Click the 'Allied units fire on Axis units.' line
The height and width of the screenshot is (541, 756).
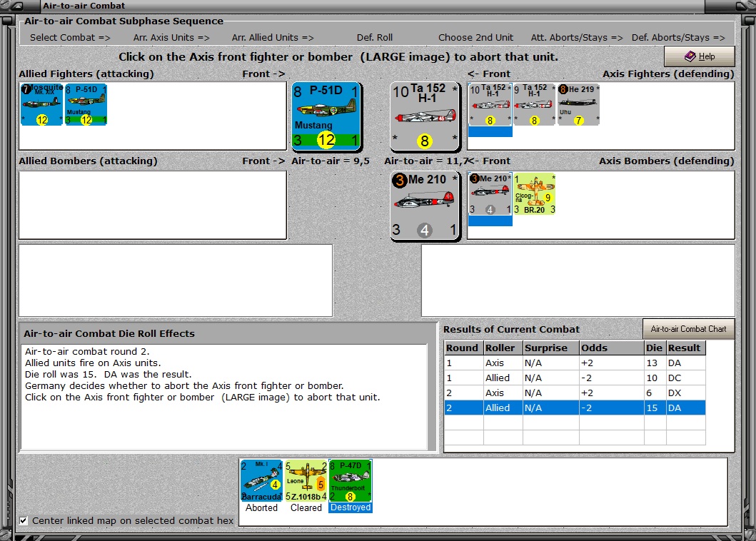tap(93, 363)
